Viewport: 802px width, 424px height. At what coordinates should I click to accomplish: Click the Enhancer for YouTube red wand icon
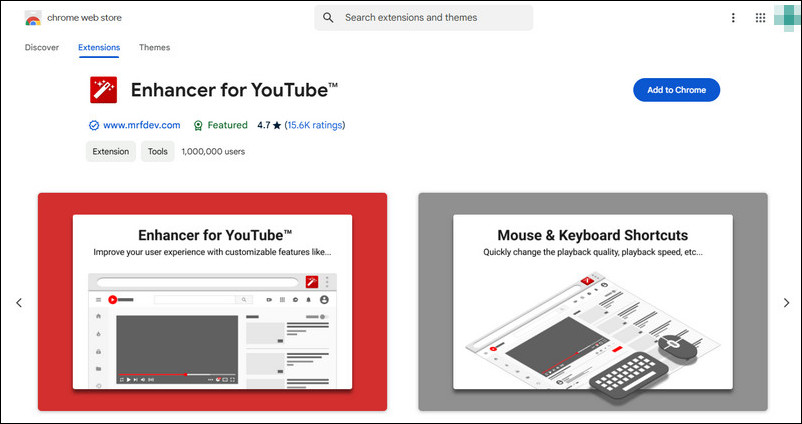pyautogui.click(x=103, y=90)
